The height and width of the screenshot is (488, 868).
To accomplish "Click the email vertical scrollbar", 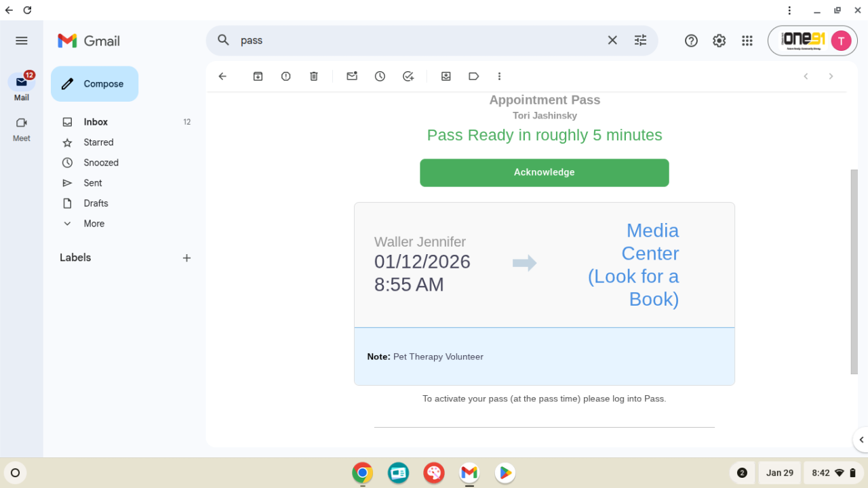I will (x=854, y=271).
